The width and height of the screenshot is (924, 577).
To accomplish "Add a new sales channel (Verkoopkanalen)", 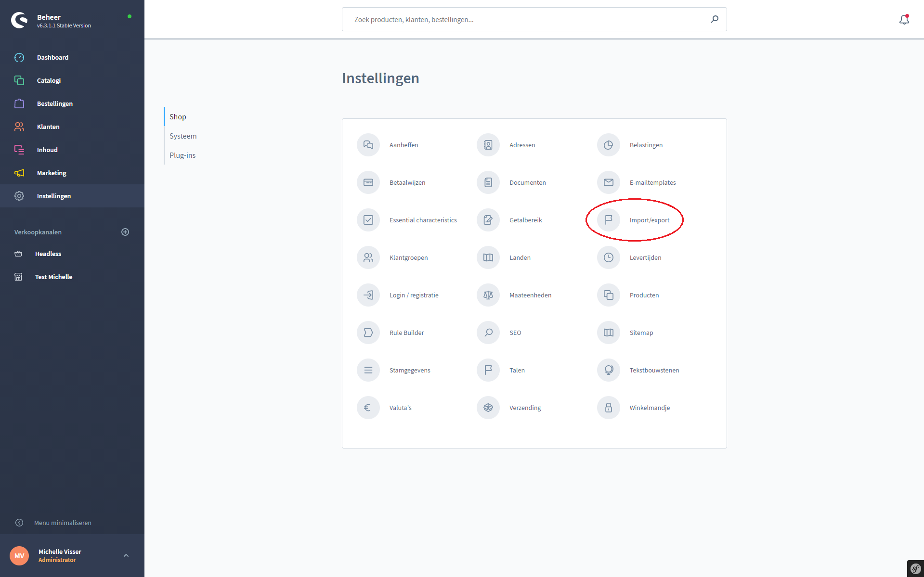I will pyautogui.click(x=125, y=232).
